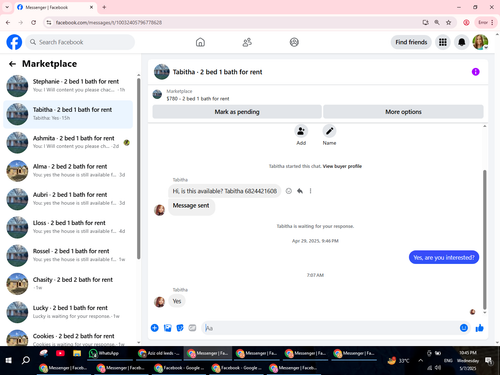Open Lloss's 2 bed 1 bath conversation
500x375 pixels.
[68, 227]
